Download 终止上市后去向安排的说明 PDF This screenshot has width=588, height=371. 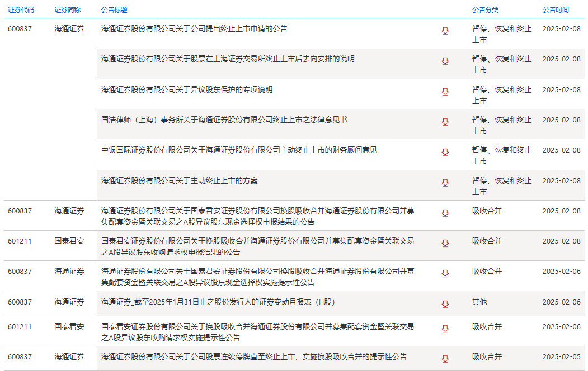click(445, 61)
